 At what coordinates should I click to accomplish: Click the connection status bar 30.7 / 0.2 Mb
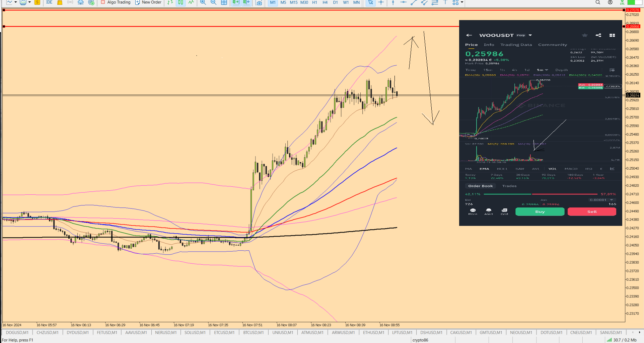point(622,340)
